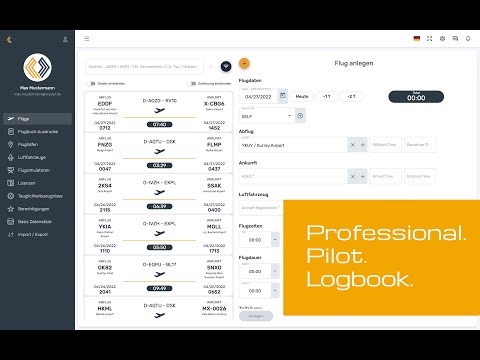
Task: Select the HKML to MX-0026 flight card
Action: [x=159, y=309]
